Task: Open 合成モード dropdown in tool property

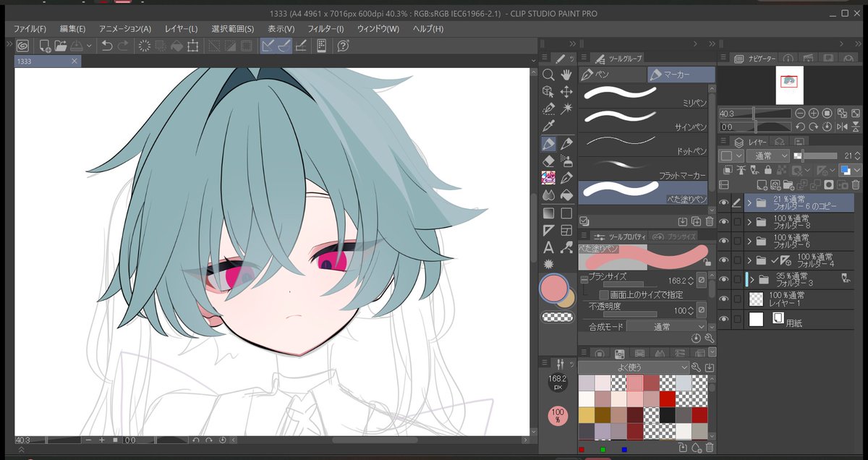Action: (x=668, y=327)
